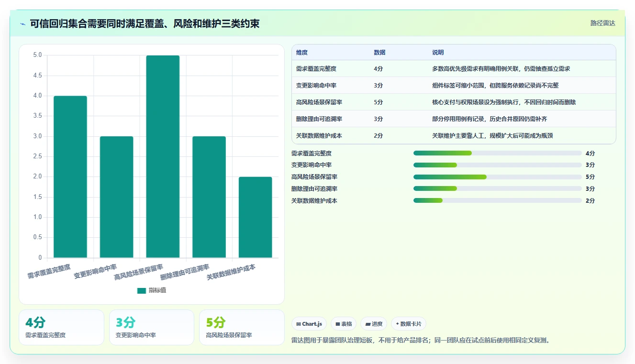Click the 高风险场景保留率 progress bar
The height and width of the screenshot is (364, 635).
click(x=498, y=177)
